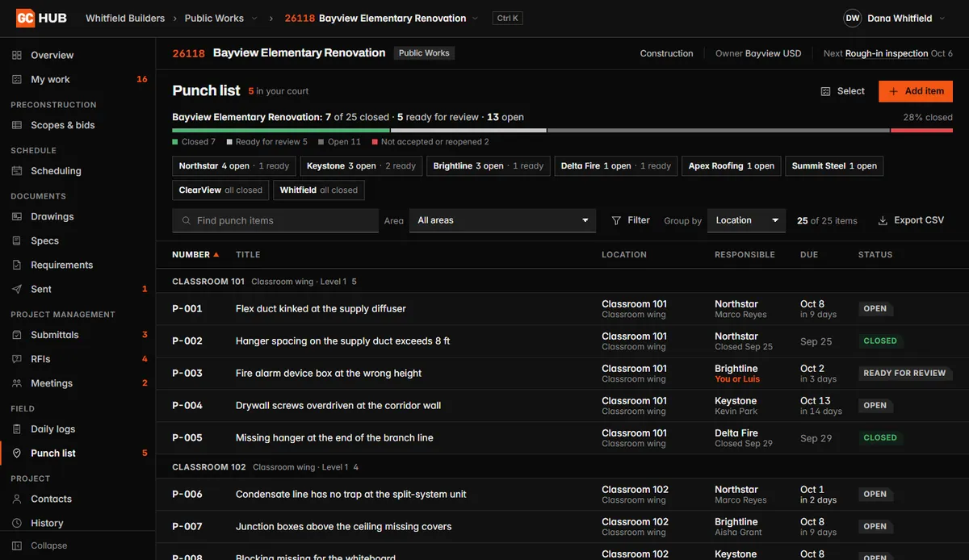Expand the Public Works breadcrumb dropdown

(x=254, y=18)
